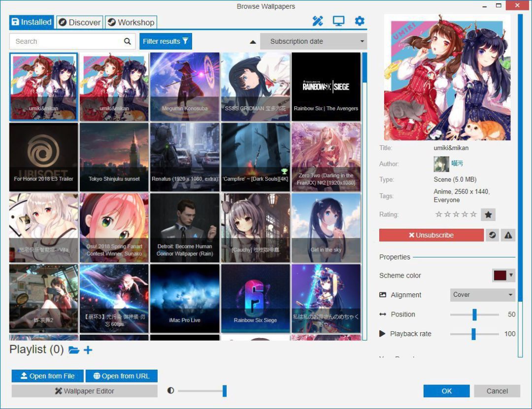The width and height of the screenshot is (532, 409).
Task: Open playlist folder icon
Action: coord(73,350)
